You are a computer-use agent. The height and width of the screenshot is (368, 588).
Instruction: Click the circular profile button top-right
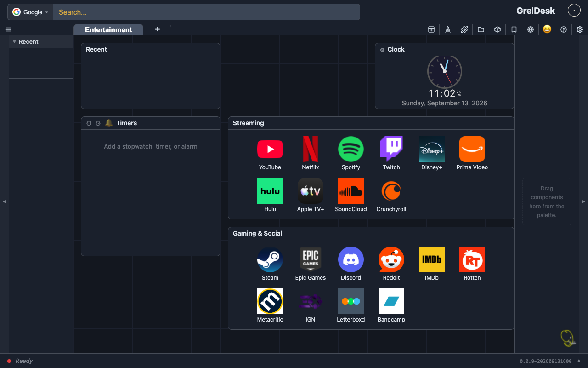(574, 10)
